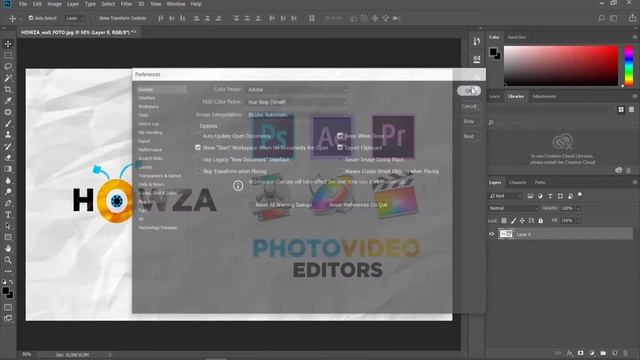Select Performance in Preferences sidebar
640x360 pixels.
pyautogui.click(x=150, y=150)
